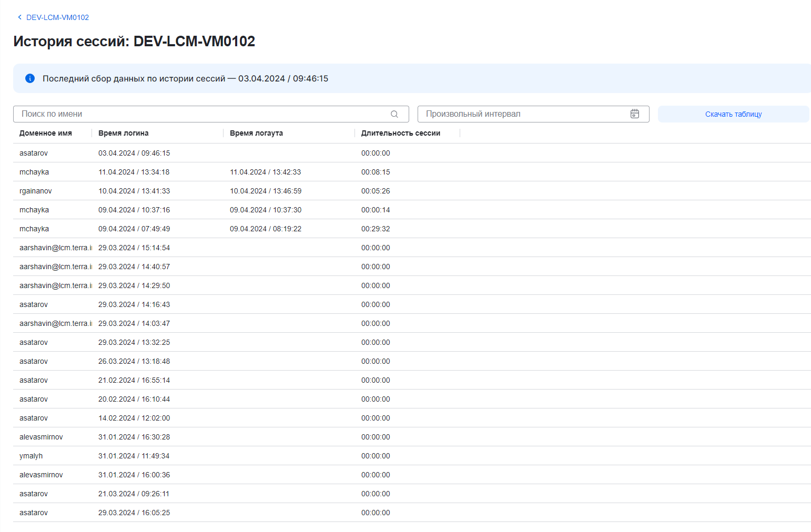Screen dimensions: 811x532
Task: Select aarshavin row logged in at 15:14:54
Action: point(55,248)
